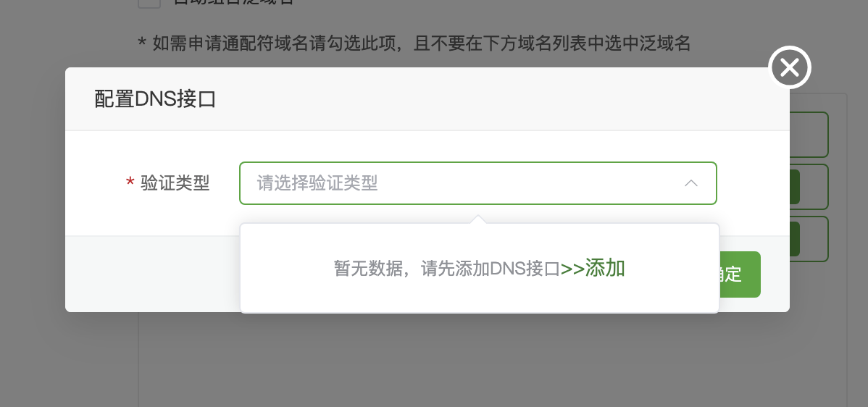
Task: Click the placeholder text 请选择验证类型
Action: click(x=317, y=183)
